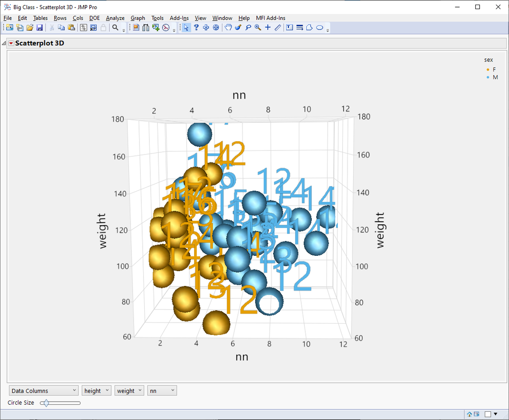Image resolution: width=509 pixels, height=420 pixels.
Task: Select the Help question mark tool
Action: click(197, 28)
